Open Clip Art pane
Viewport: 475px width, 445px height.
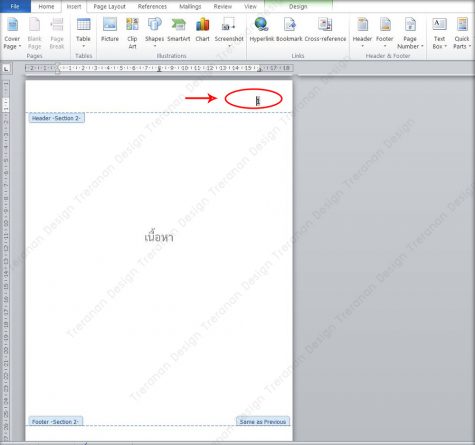click(x=132, y=33)
